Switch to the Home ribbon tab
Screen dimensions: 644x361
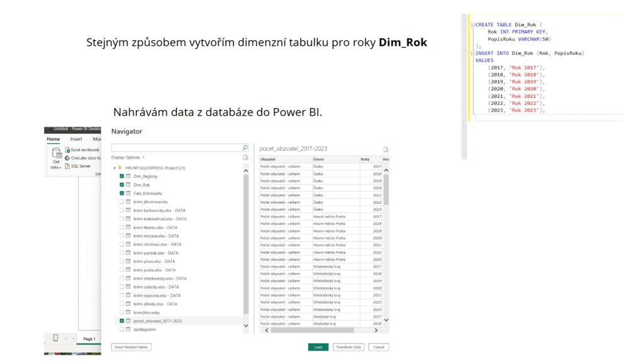(x=53, y=139)
